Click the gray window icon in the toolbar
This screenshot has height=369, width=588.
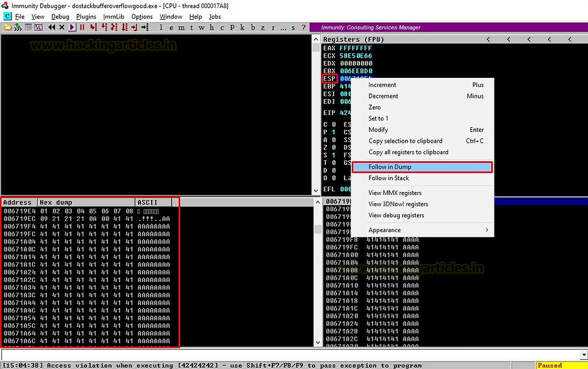[x=28, y=28]
